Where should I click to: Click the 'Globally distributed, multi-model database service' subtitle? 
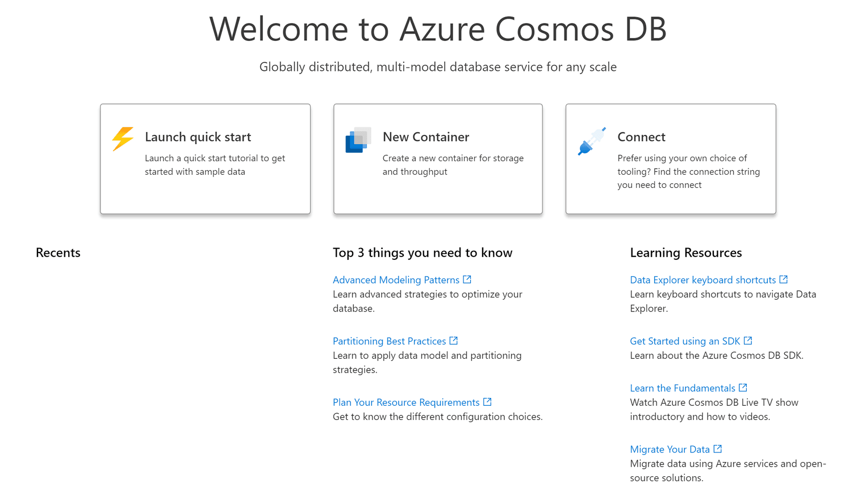(438, 67)
